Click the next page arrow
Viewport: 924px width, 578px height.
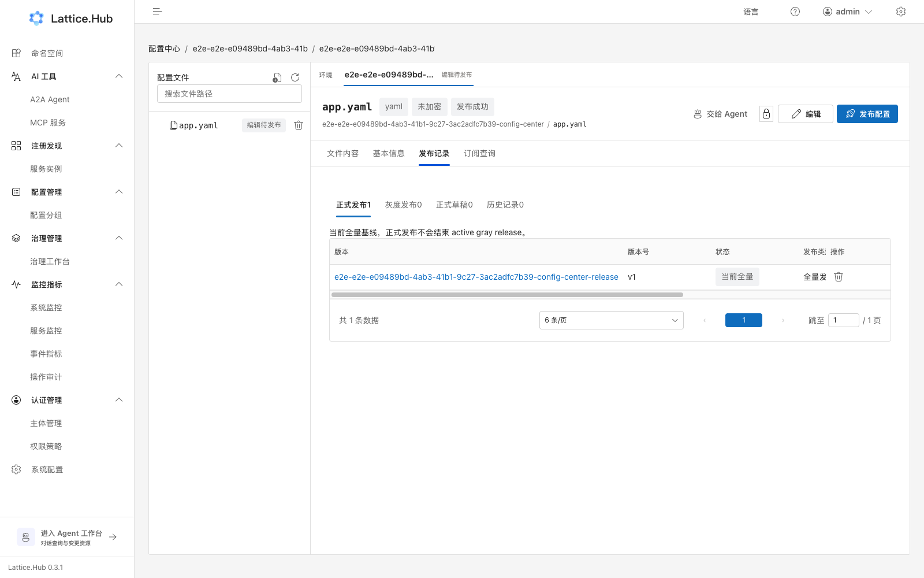pos(783,320)
